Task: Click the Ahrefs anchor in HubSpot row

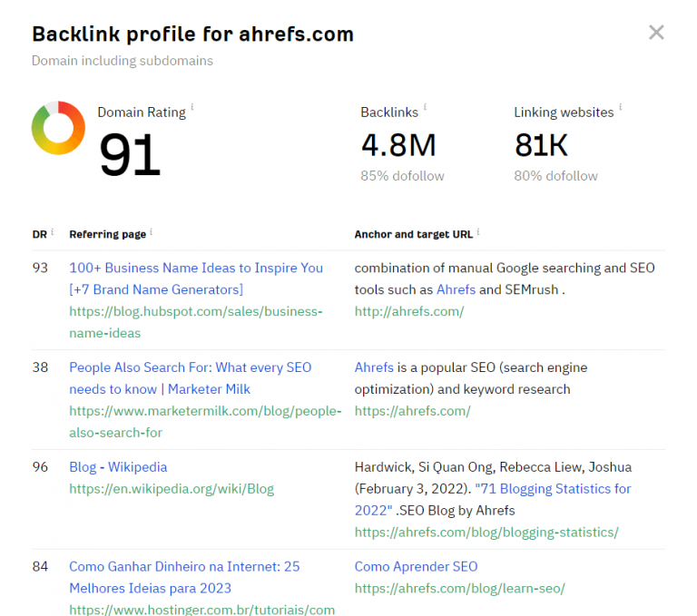Action: coord(456,289)
